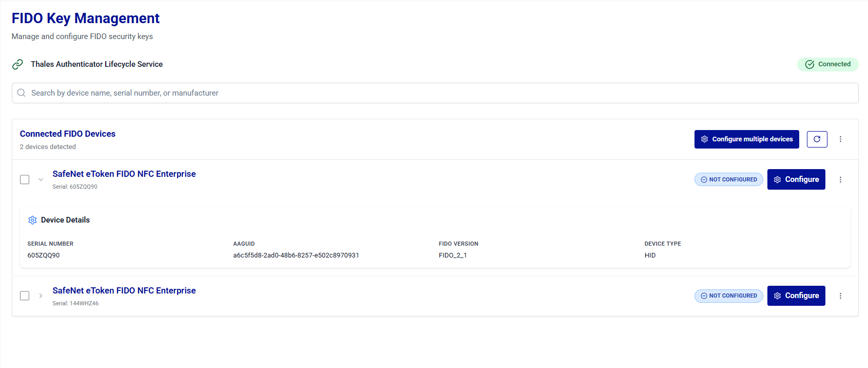Click the first SafeNet eToken FIDO NFC Enterprise title
868x368 pixels.
pyautogui.click(x=124, y=174)
